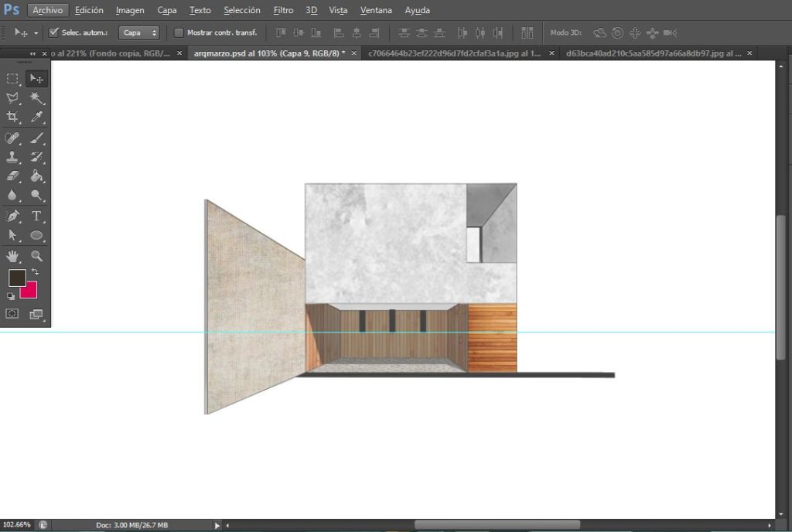Screen dimensions: 792x532
Task: Distribute right edges of layers
Action: click(x=498, y=32)
